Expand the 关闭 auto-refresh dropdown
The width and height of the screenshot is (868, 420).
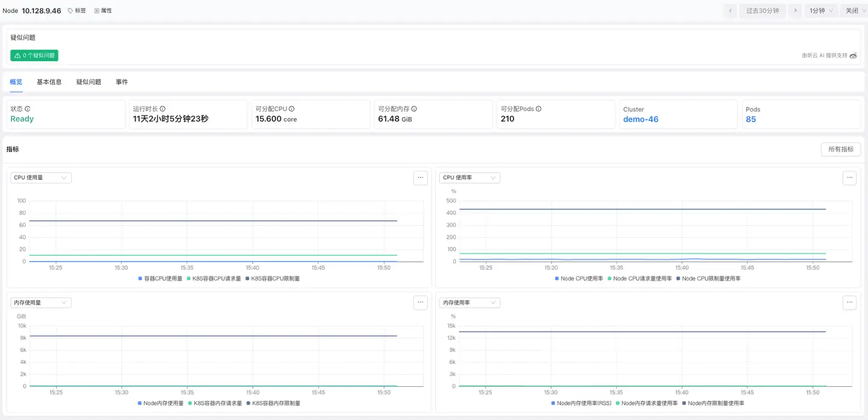tap(855, 11)
